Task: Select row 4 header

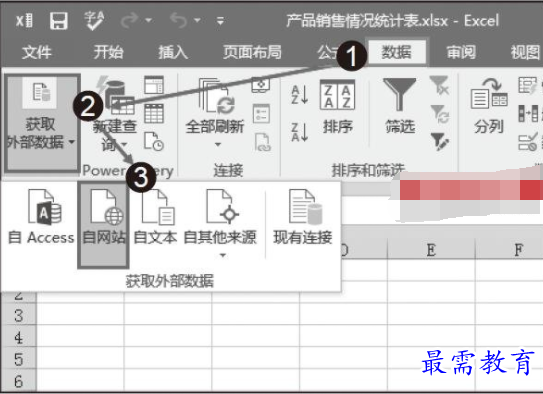Action: [19, 337]
